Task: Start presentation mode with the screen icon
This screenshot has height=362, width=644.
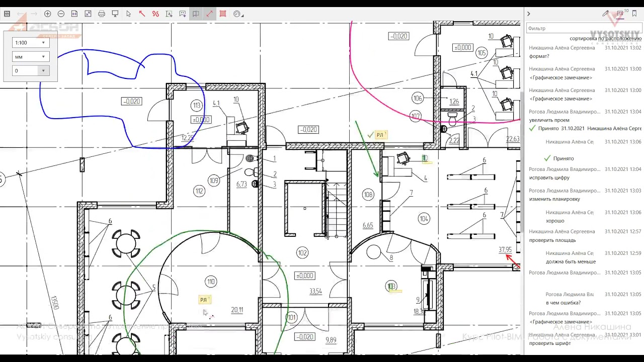Action: [x=115, y=14]
